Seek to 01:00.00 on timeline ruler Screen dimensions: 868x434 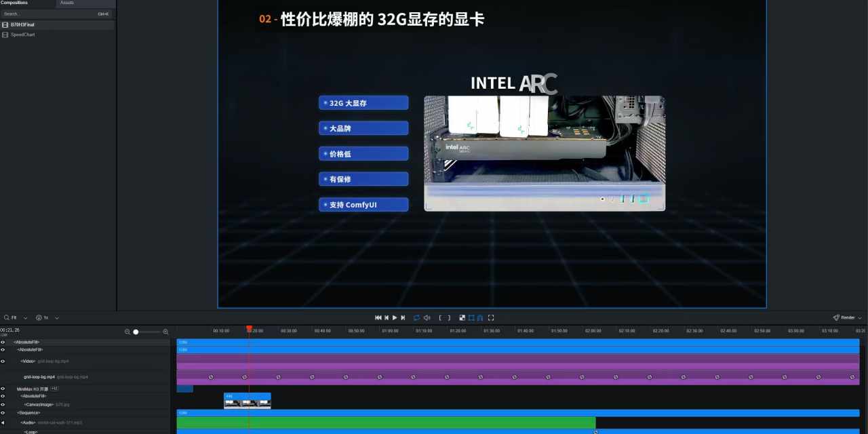[390, 331]
